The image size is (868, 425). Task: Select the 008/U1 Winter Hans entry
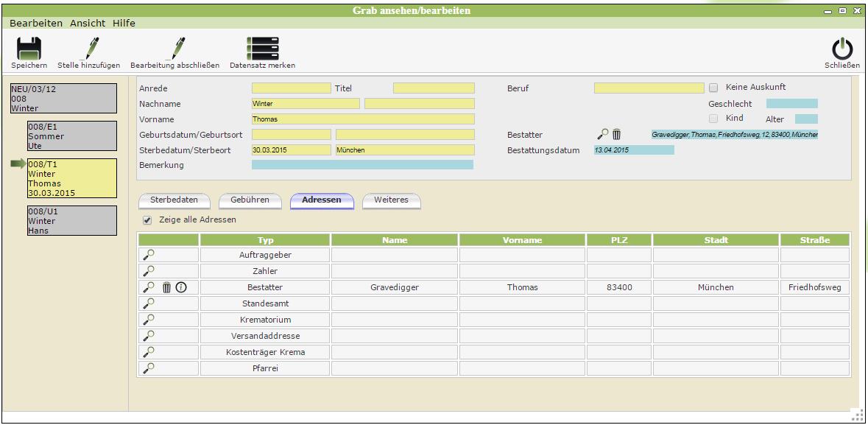71,220
